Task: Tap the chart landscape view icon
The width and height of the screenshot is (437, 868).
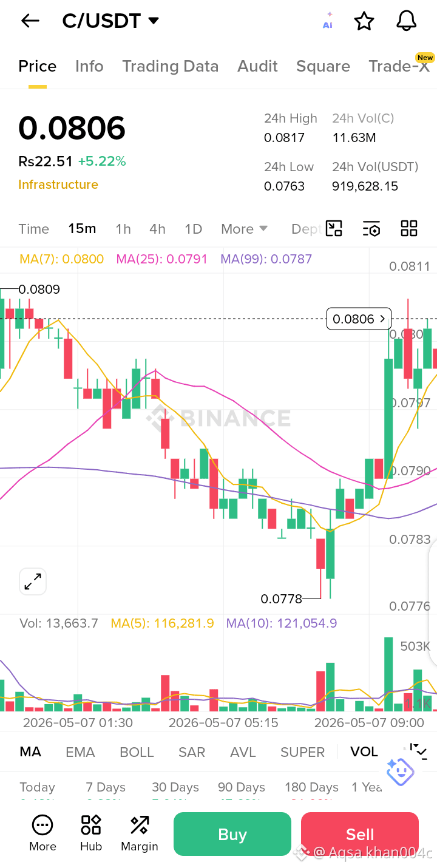Action: pyautogui.click(x=334, y=229)
